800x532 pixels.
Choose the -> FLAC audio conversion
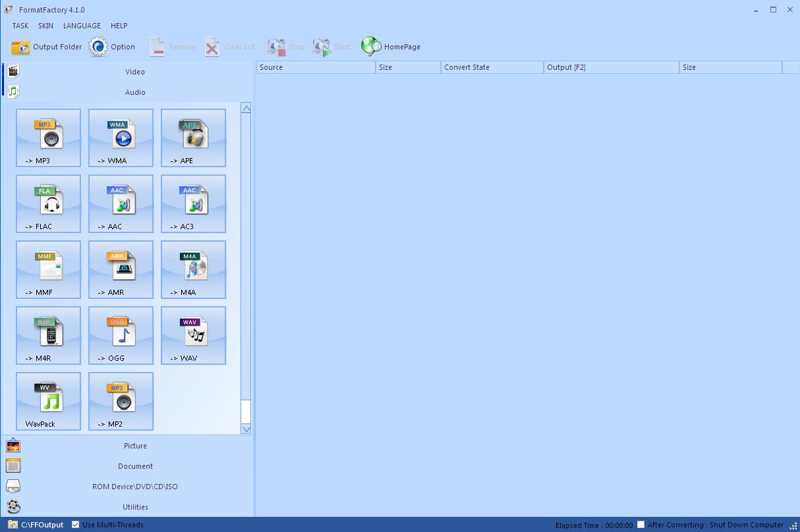pos(49,204)
